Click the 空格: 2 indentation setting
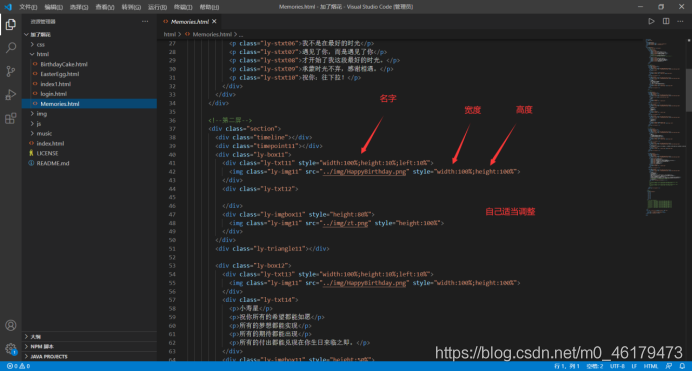 595,366
